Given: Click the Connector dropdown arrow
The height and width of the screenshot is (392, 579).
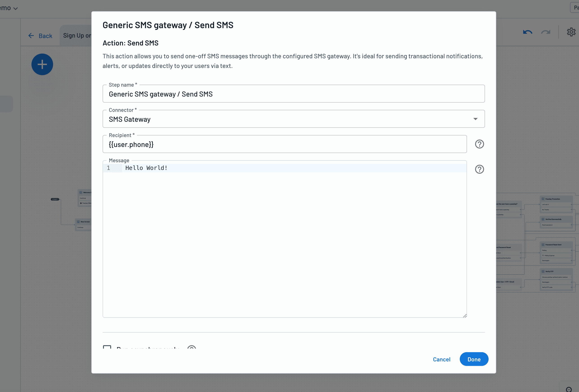Looking at the screenshot, I should [x=475, y=119].
